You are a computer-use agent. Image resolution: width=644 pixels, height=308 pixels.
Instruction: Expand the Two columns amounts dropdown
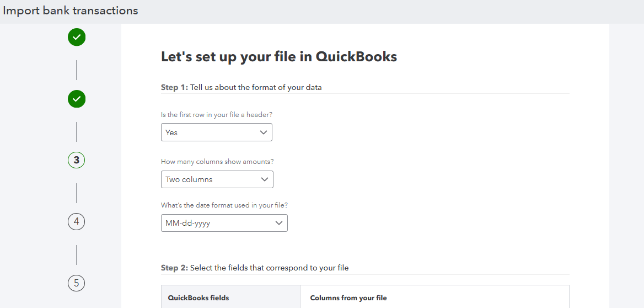coord(217,179)
